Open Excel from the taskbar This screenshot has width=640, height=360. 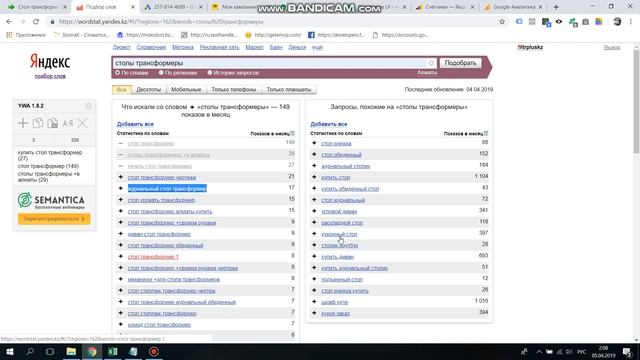pyautogui.click(x=113, y=351)
